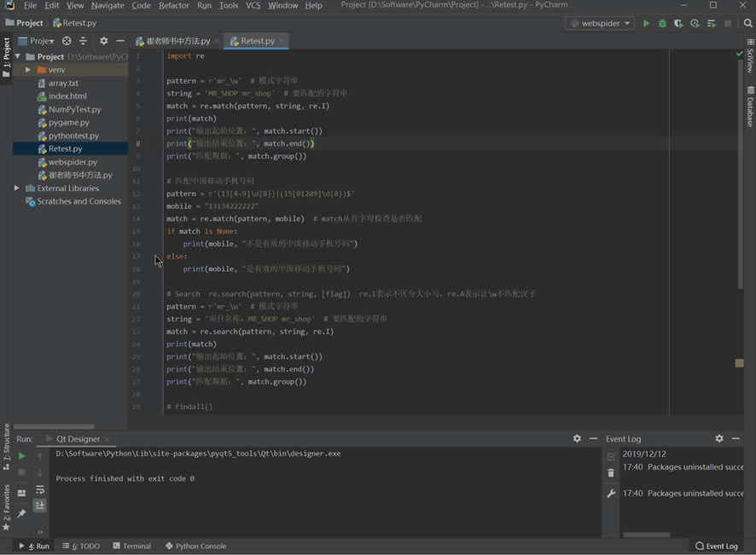Mark all Event Log notifications as read
This screenshot has height=555, width=756.
(611, 456)
